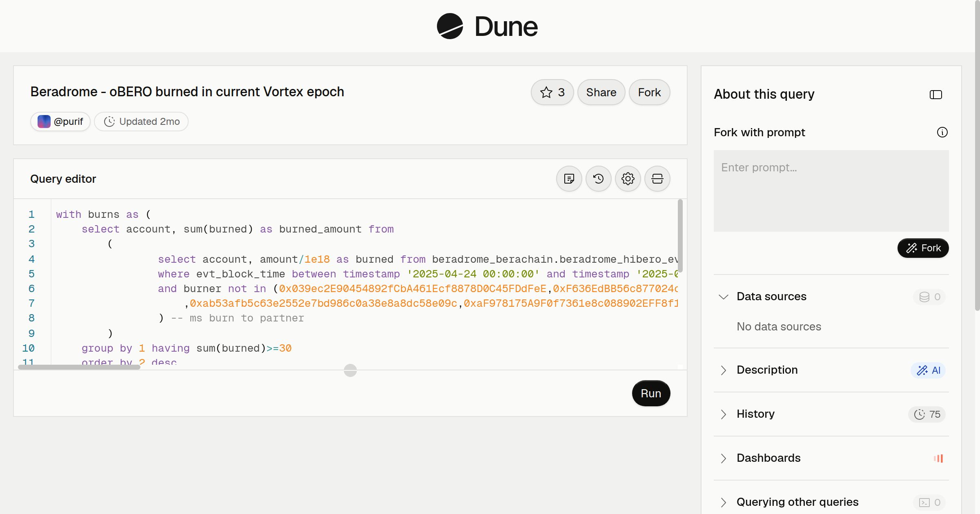Collapse the Data sources section
The image size is (980, 514).
[723, 297]
